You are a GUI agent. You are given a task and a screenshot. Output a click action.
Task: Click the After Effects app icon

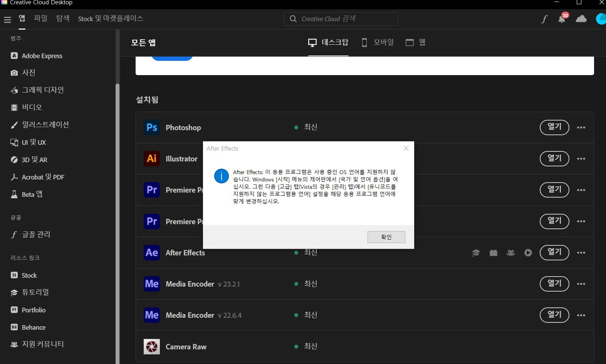click(152, 252)
